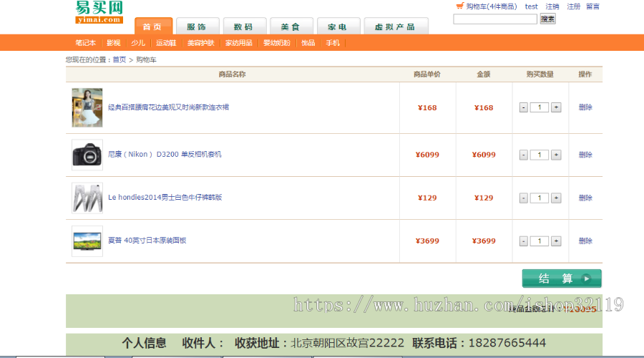Screen dimensions: 644x358
Task: Open the Sharp TV product thumbnail
Action: pyautogui.click(x=87, y=241)
